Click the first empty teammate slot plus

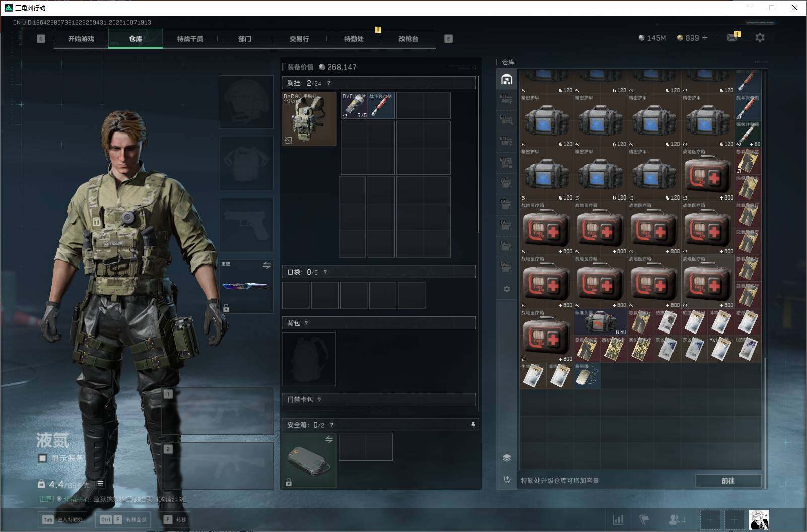tap(710, 519)
